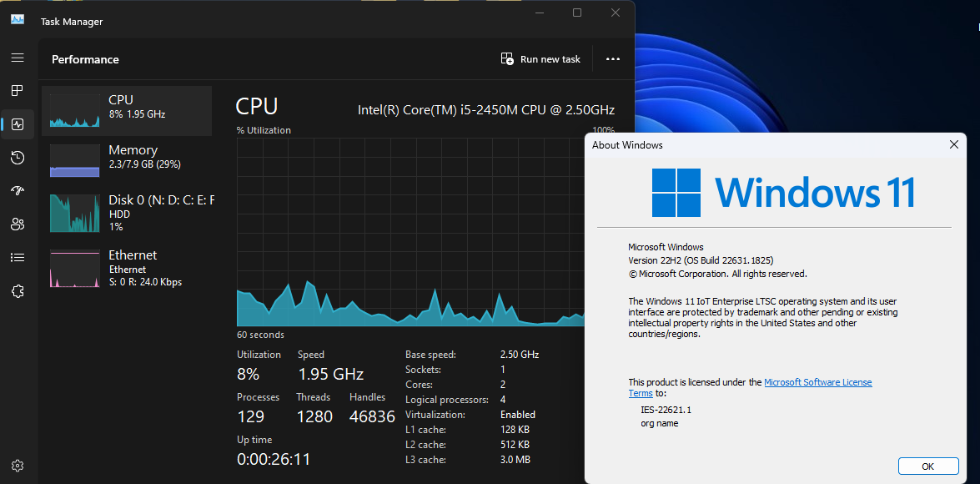The height and width of the screenshot is (484, 980).
Task: Select the Performance page sidebar icon
Action: [x=18, y=124]
